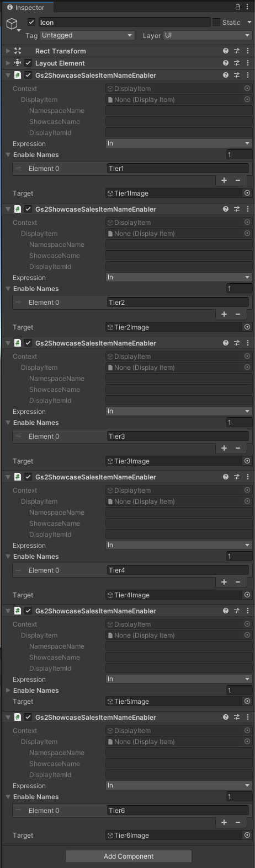The width and height of the screenshot is (255, 868).
Task: Open the Tag dropdown showing Untagged
Action: point(87,35)
